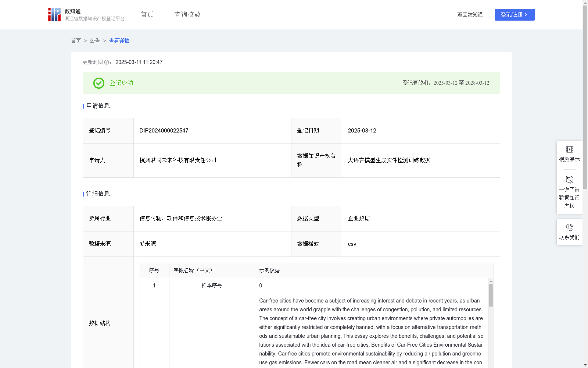The width and height of the screenshot is (588, 368).
Task: Click 返回数知通 link
Action: click(470, 15)
